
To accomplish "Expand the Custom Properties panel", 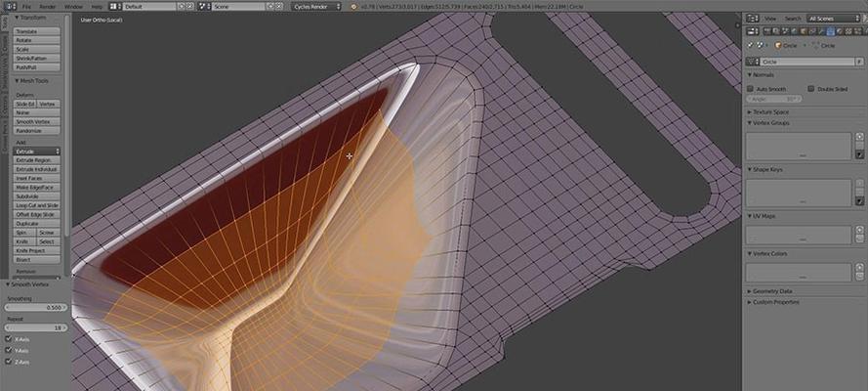I will pyautogui.click(x=773, y=302).
